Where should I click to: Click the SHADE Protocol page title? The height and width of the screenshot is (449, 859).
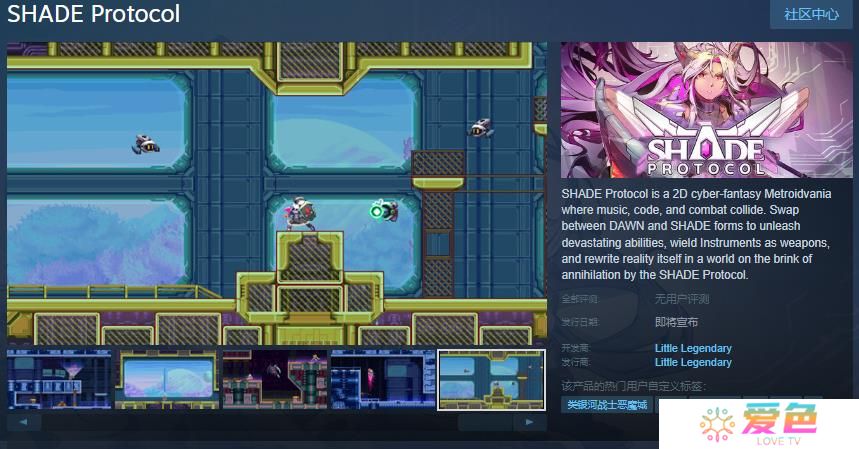(94, 14)
